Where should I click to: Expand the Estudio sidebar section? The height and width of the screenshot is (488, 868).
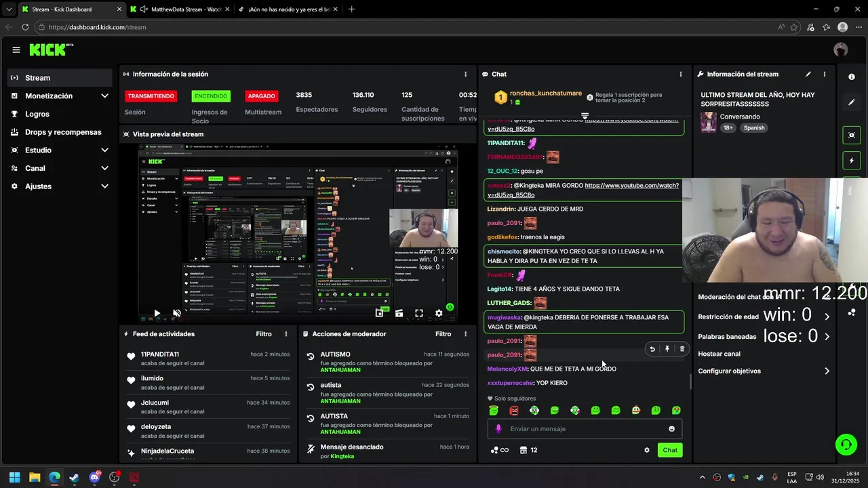[x=60, y=150]
